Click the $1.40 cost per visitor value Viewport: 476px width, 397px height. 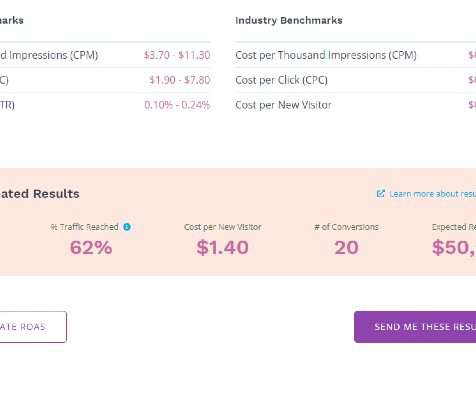[222, 248]
